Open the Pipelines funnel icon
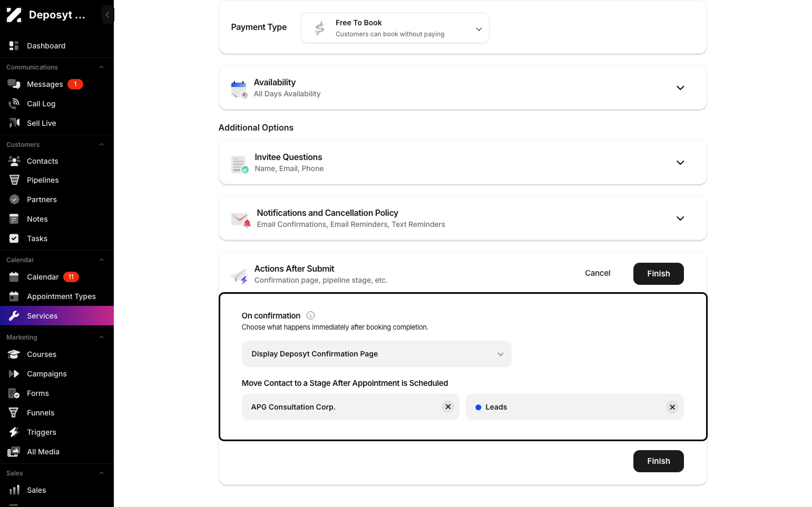Image resolution: width=812 pixels, height=507 pixels. coord(14,180)
